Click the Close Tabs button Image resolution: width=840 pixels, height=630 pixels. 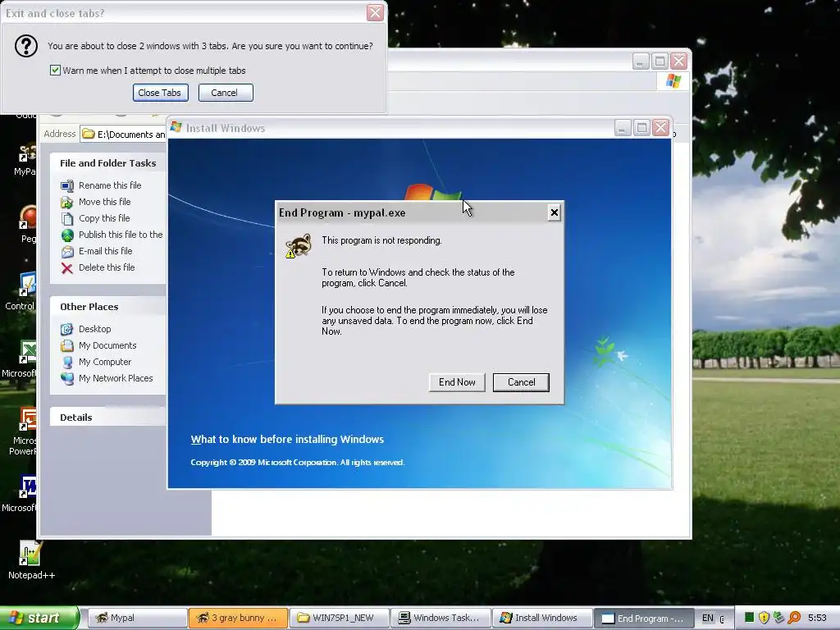pyautogui.click(x=160, y=93)
